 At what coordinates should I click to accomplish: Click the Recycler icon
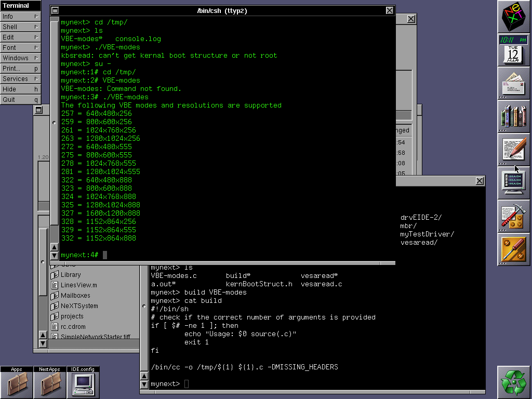pyautogui.click(x=514, y=382)
